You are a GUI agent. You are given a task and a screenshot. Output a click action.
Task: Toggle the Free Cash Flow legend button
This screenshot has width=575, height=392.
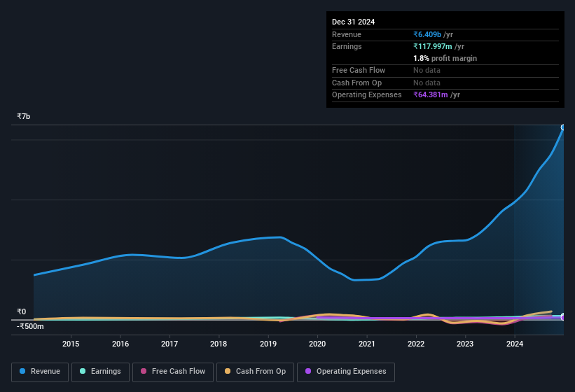click(173, 372)
